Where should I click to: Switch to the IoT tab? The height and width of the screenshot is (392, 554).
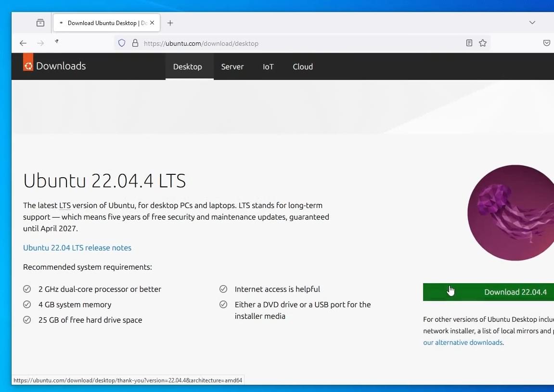pos(268,66)
